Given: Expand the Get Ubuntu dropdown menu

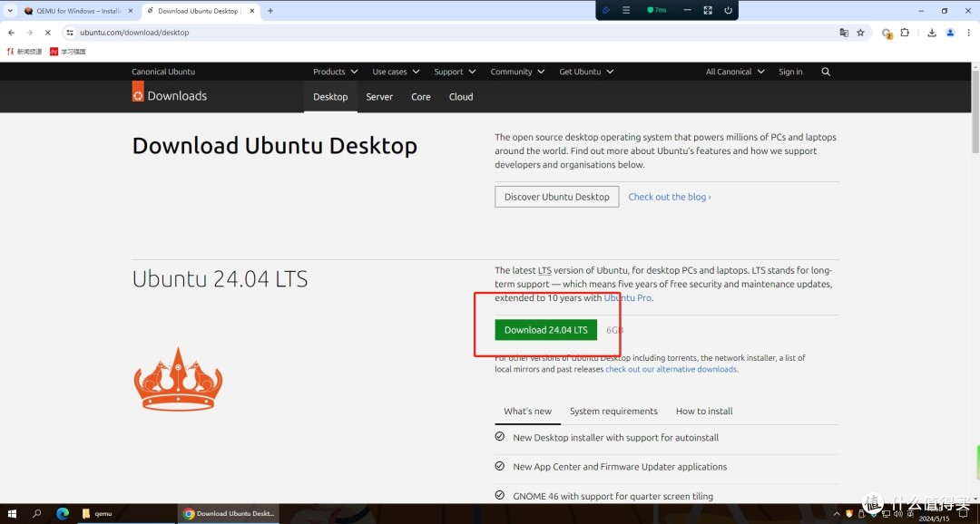Looking at the screenshot, I should pyautogui.click(x=586, y=72).
